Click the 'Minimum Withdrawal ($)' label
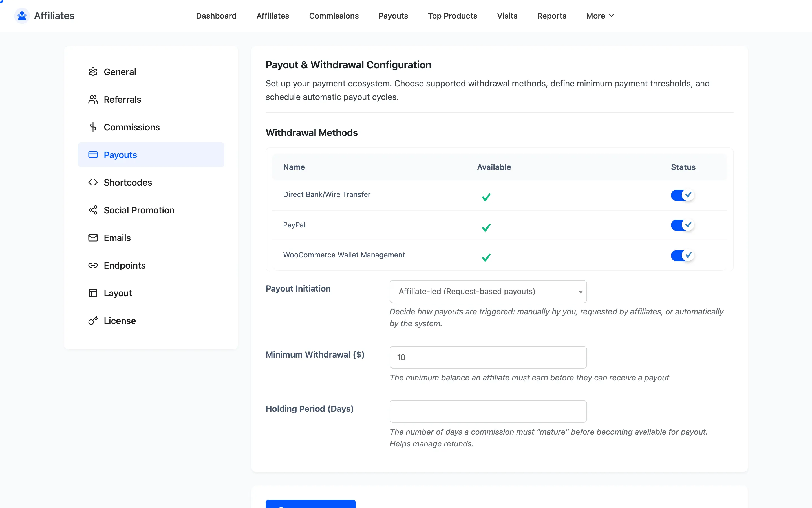Image resolution: width=812 pixels, height=508 pixels. (x=315, y=355)
